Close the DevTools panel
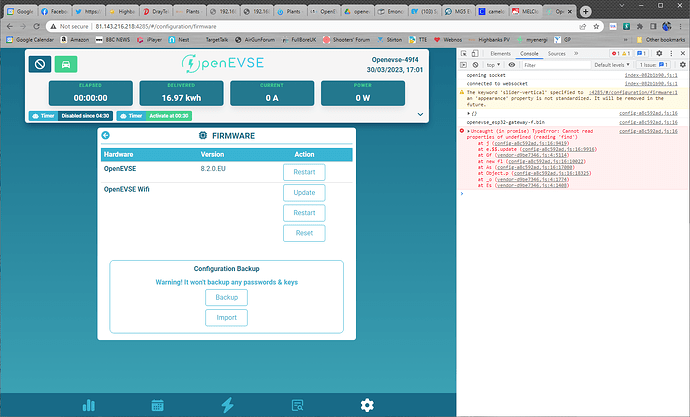Viewport: 690px width, 417px height. coord(683,53)
